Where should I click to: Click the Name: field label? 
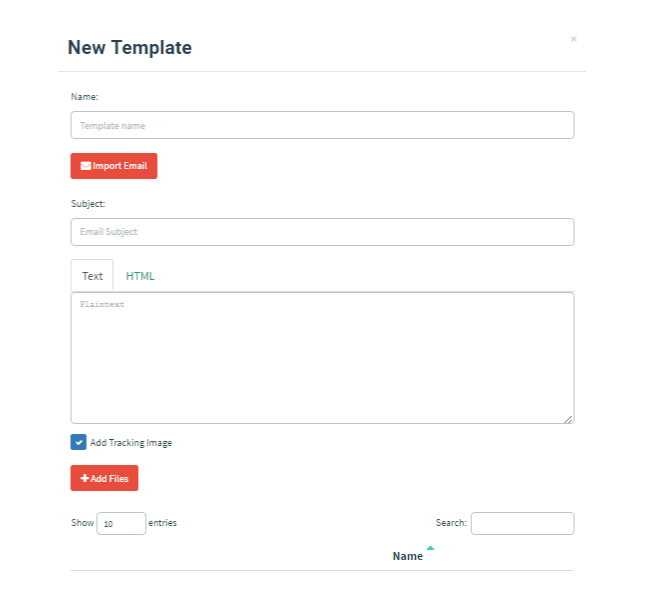tap(85, 97)
